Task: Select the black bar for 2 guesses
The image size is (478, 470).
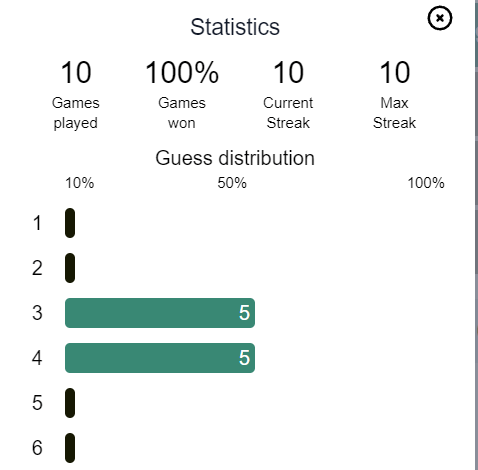Action: click(70, 268)
